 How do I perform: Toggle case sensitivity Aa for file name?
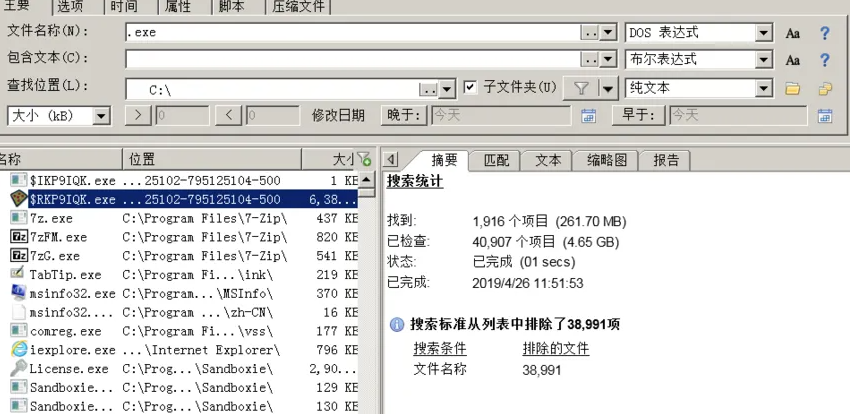point(793,33)
